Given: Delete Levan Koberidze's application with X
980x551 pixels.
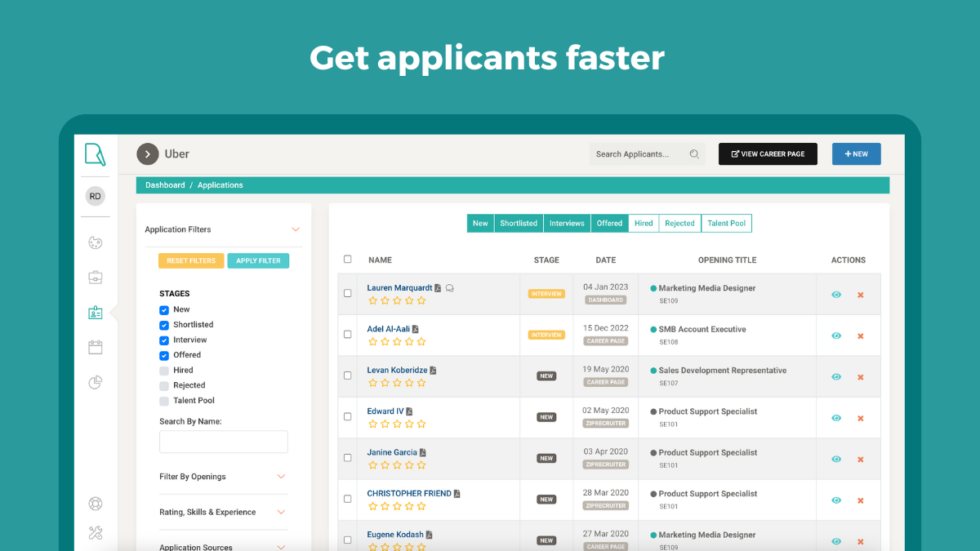Looking at the screenshot, I should [x=860, y=377].
